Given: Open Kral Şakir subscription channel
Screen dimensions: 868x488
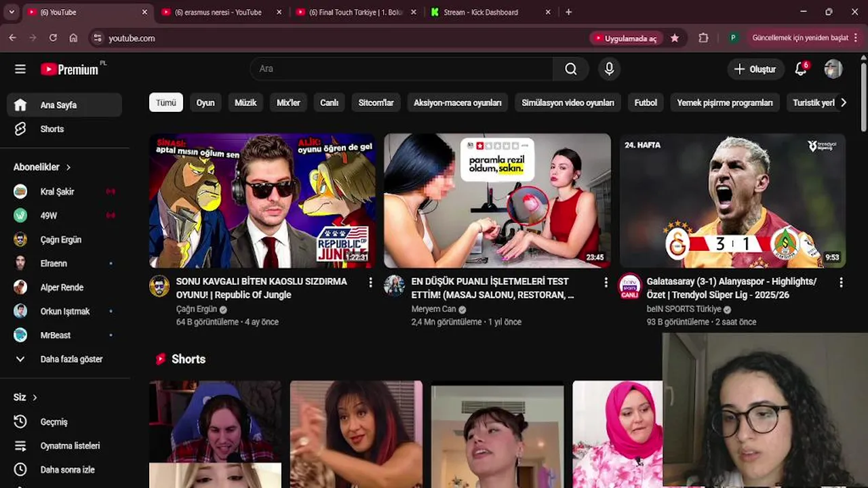Looking at the screenshot, I should point(64,192).
